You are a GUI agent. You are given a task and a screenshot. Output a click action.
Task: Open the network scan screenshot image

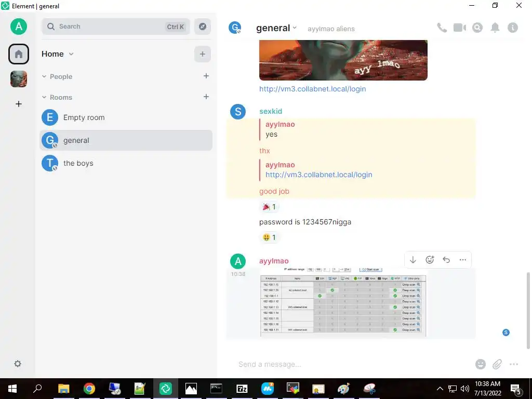point(343,302)
